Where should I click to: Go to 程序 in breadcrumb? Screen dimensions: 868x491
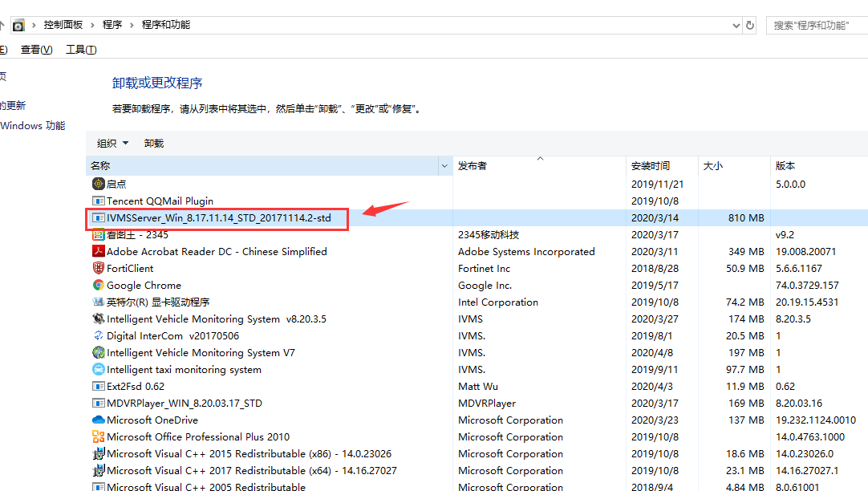(x=112, y=25)
